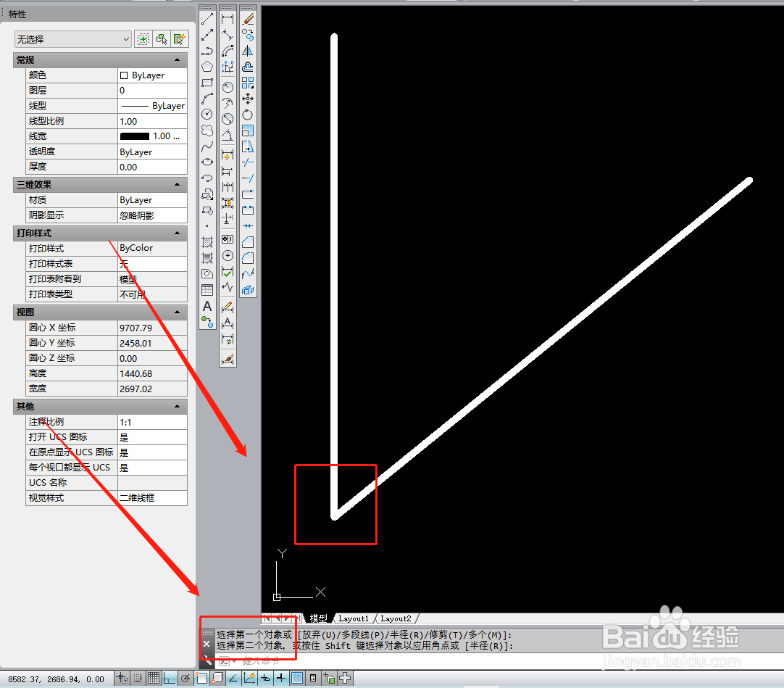Collapse the 三维效果 section
This screenshot has height=688, width=784.
tap(177, 185)
